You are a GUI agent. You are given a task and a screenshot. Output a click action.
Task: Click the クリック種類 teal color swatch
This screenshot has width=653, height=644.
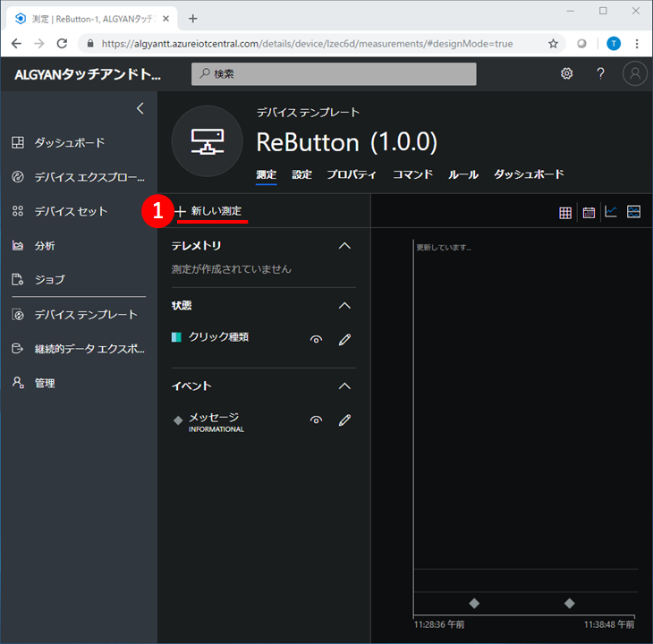coord(176,337)
